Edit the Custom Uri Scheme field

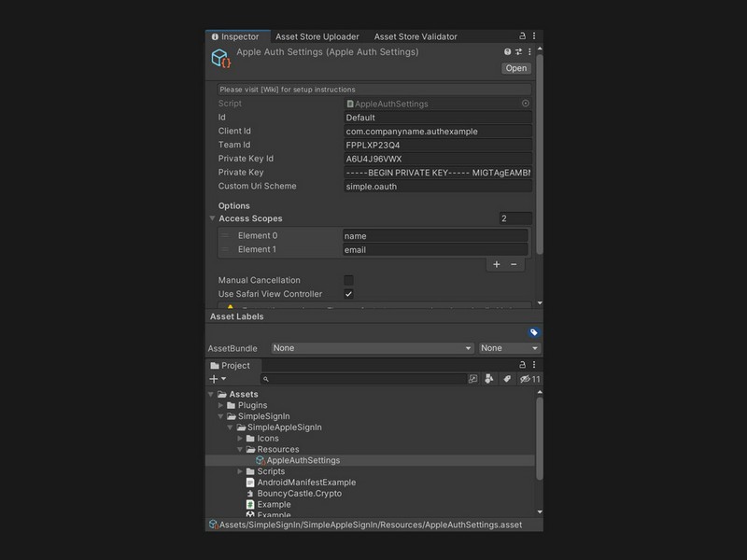pos(437,187)
